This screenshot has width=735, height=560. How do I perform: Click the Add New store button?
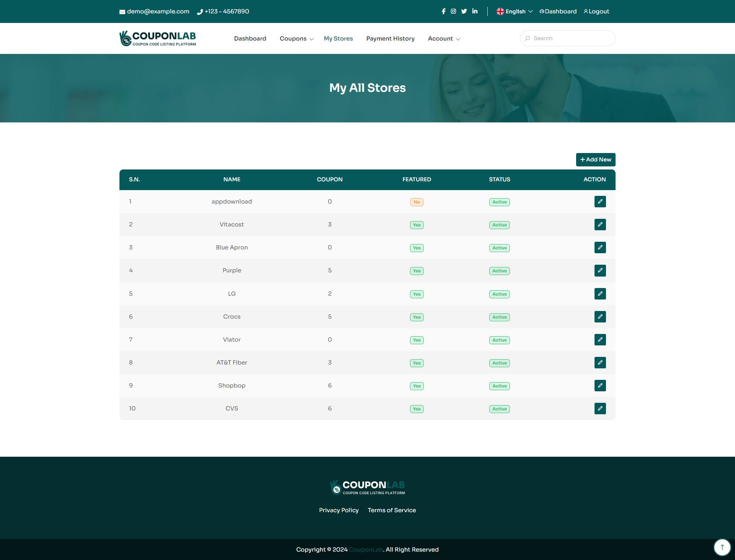596,160
